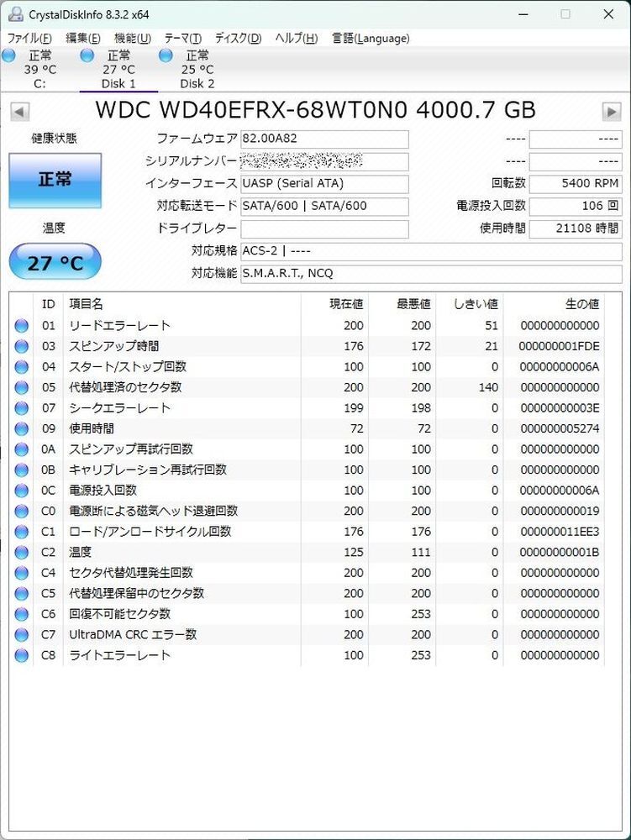Screen dimensions: 631x840
Task: Click the 27 °C temperature button
Action: 55,262
